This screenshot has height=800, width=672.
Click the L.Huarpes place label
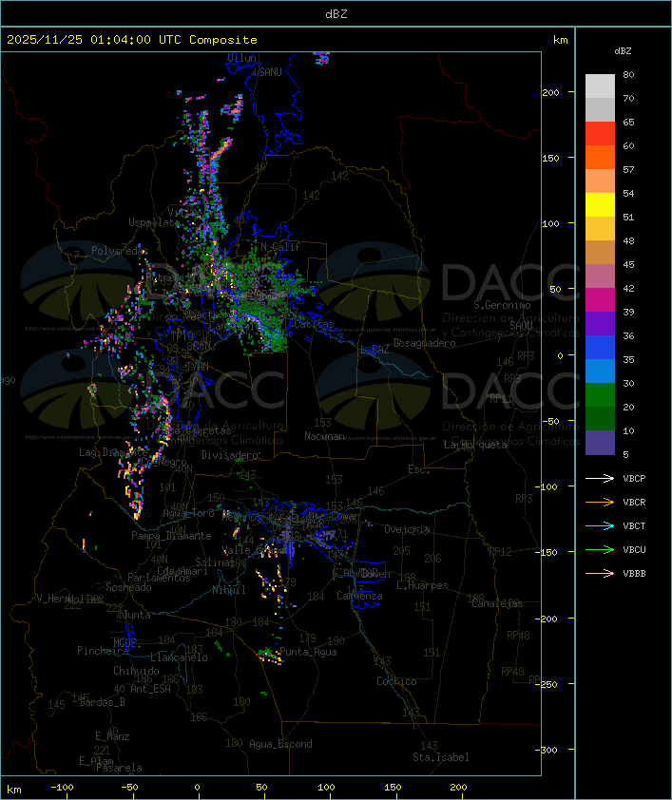422,585
